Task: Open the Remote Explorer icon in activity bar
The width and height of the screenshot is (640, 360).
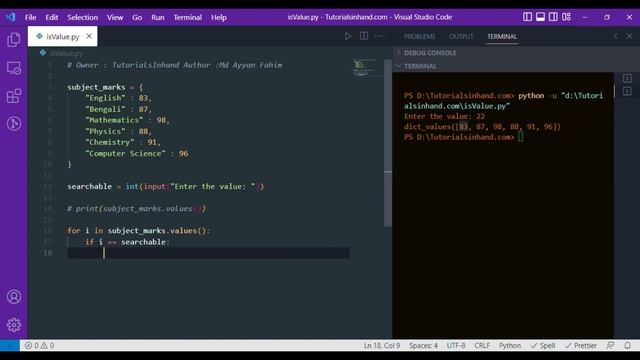Action: point(14,68)
